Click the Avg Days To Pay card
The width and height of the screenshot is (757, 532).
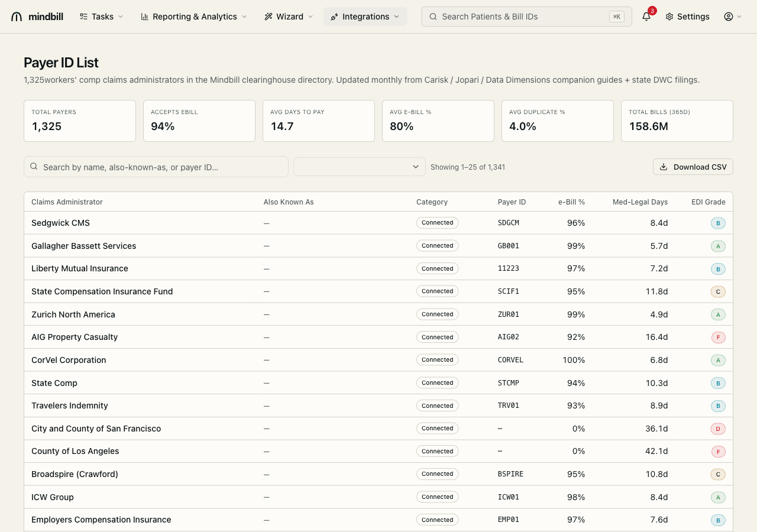[x=319, y=121]
